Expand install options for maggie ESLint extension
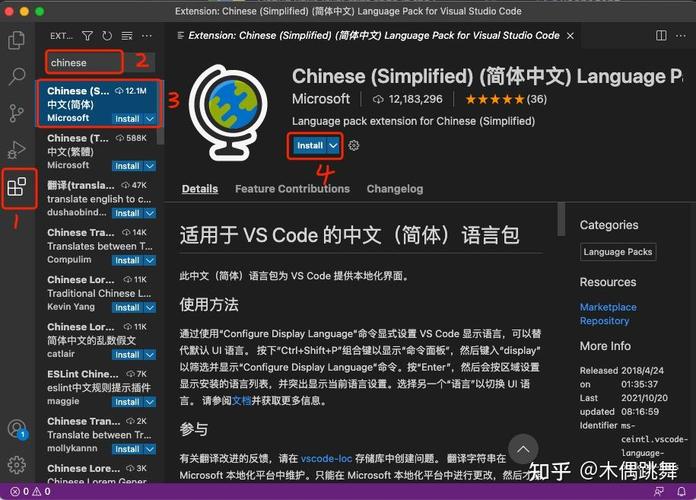The height and width of the screenshot is (500, 696). (150, 402)
